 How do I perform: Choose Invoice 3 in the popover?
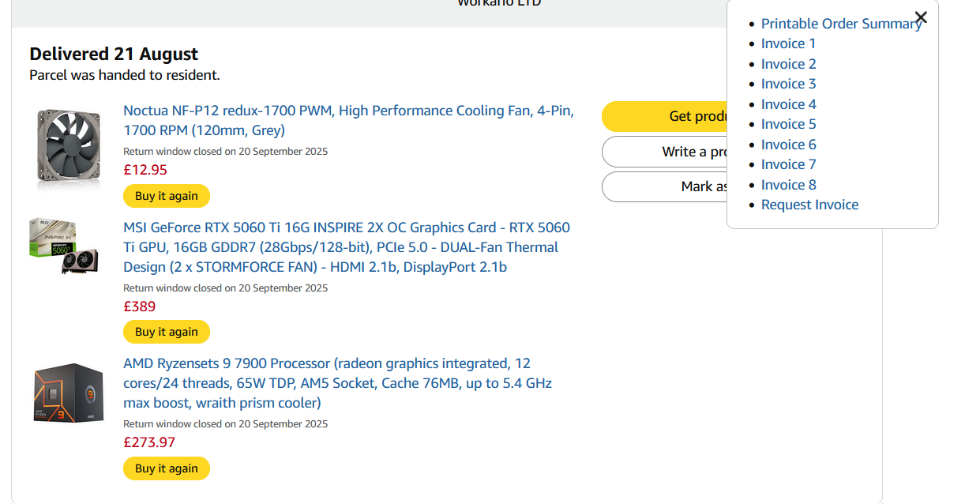pyautogui.click(x=788, y=84)
